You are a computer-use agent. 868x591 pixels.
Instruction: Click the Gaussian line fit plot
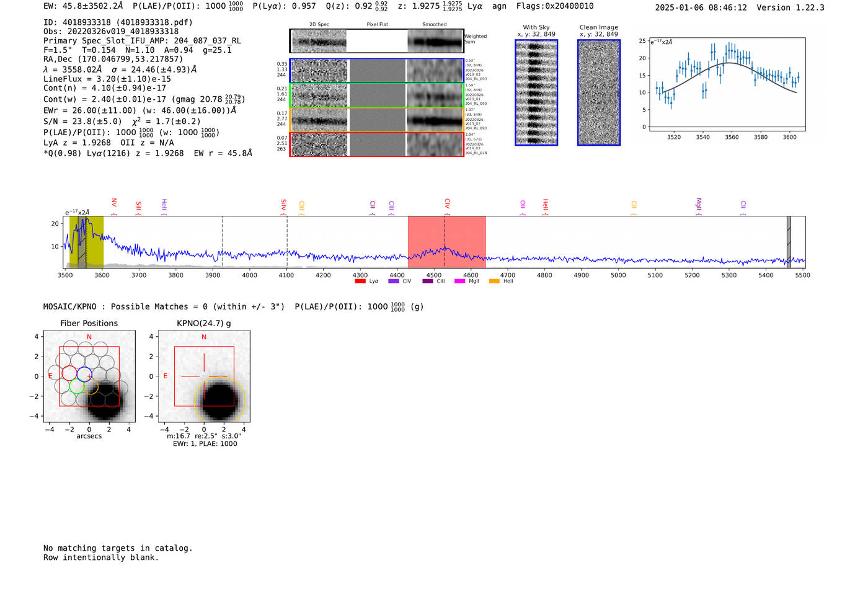(x=727, y=84)
